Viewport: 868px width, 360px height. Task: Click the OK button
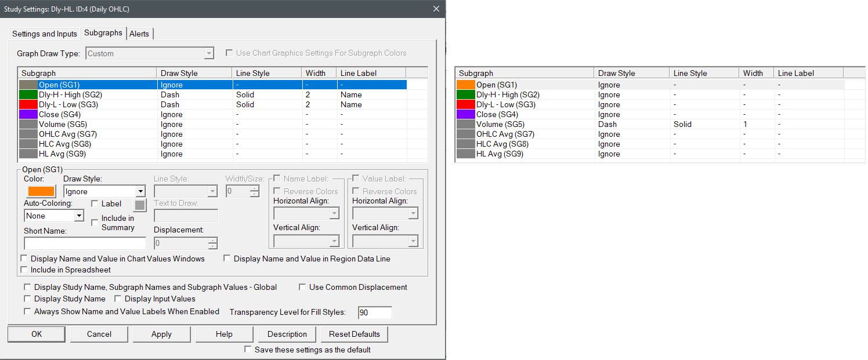click(x=37, y=334)
